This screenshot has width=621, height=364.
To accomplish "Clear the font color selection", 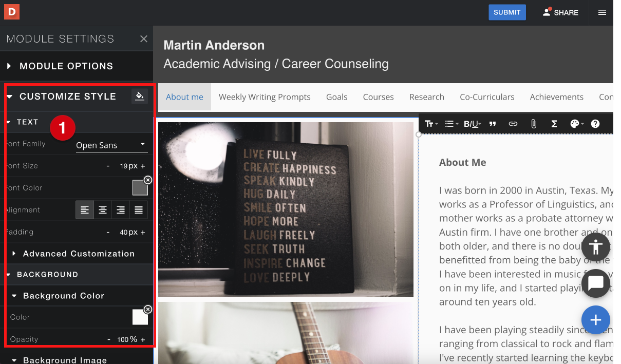I will (x=148, y=180).
